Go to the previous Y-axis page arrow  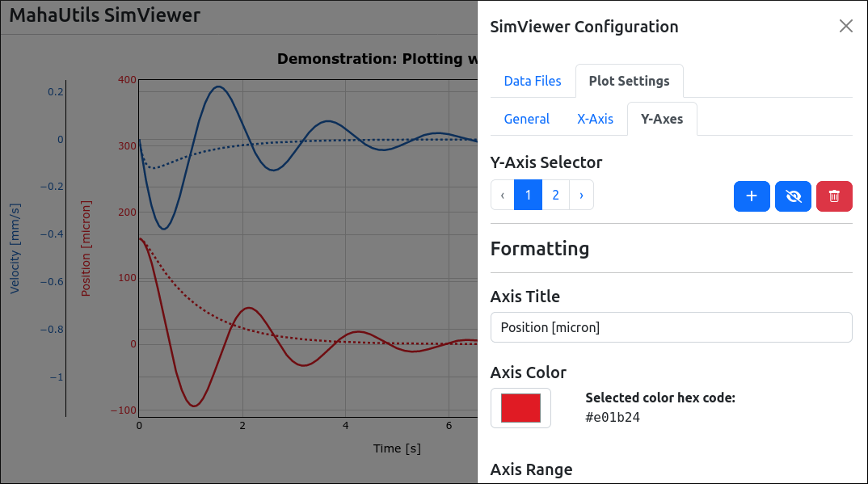[x=502, y=195]
